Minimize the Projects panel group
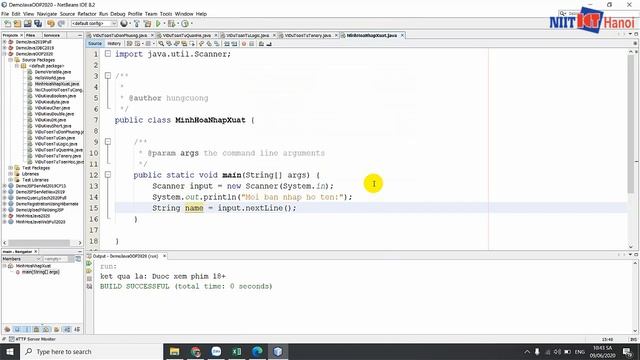Viewport: 640px width, 360px height. pos(80,36)
